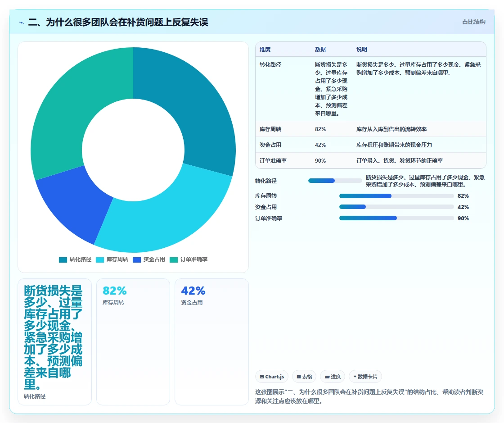Click the 表格 tag chip
Viewport: 504px width, 423px height.
coord(304,376)
